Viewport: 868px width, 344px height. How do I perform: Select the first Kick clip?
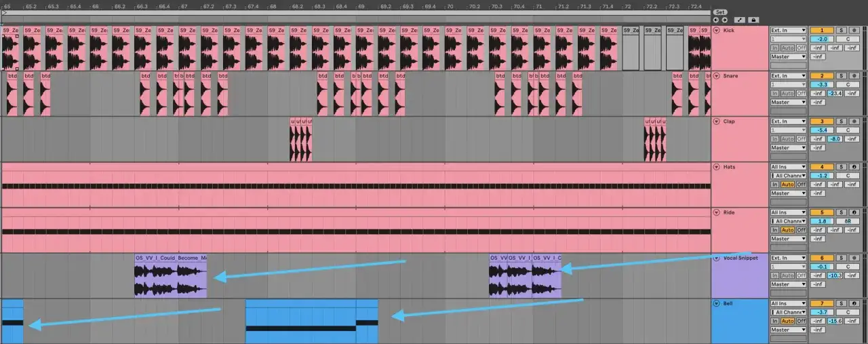pos(12,49)
